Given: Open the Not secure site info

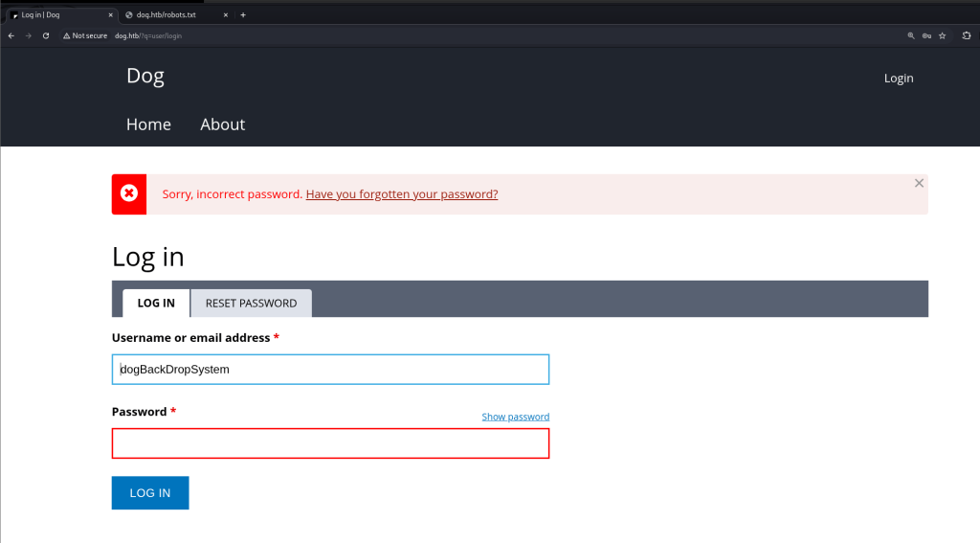Looking at the screenshot, I should point(85,35).
